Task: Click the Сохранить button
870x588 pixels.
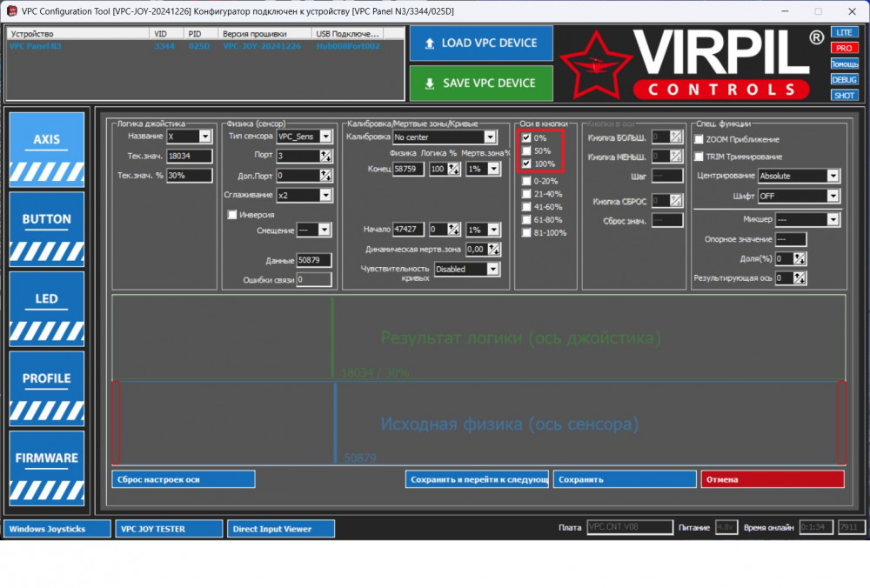Action: (x=625, y=479)
